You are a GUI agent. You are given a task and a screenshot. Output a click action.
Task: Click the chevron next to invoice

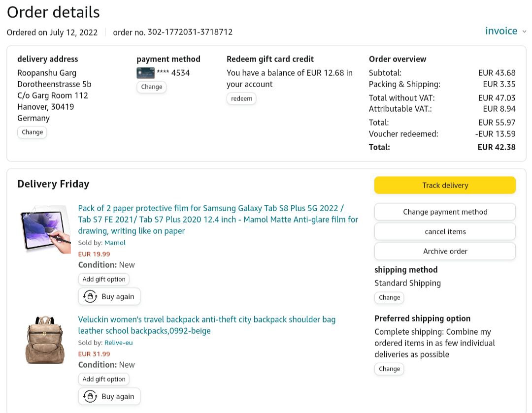coord(524,32)
